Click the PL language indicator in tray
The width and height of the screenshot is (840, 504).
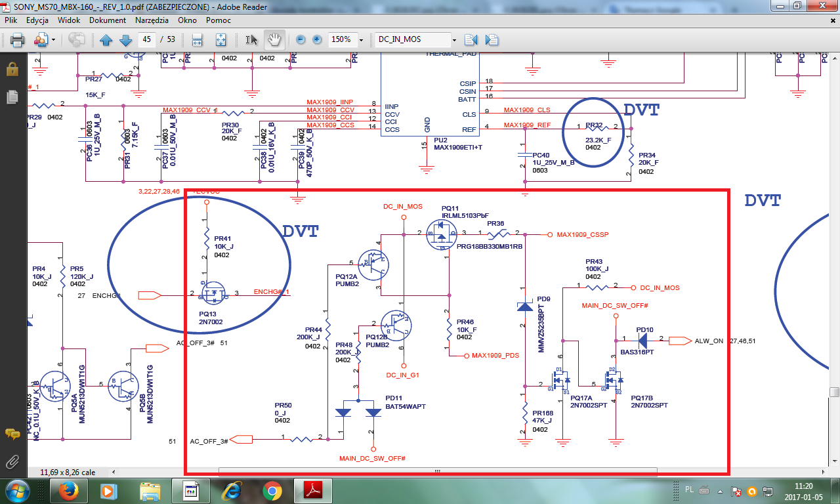[x=689, y=490]
